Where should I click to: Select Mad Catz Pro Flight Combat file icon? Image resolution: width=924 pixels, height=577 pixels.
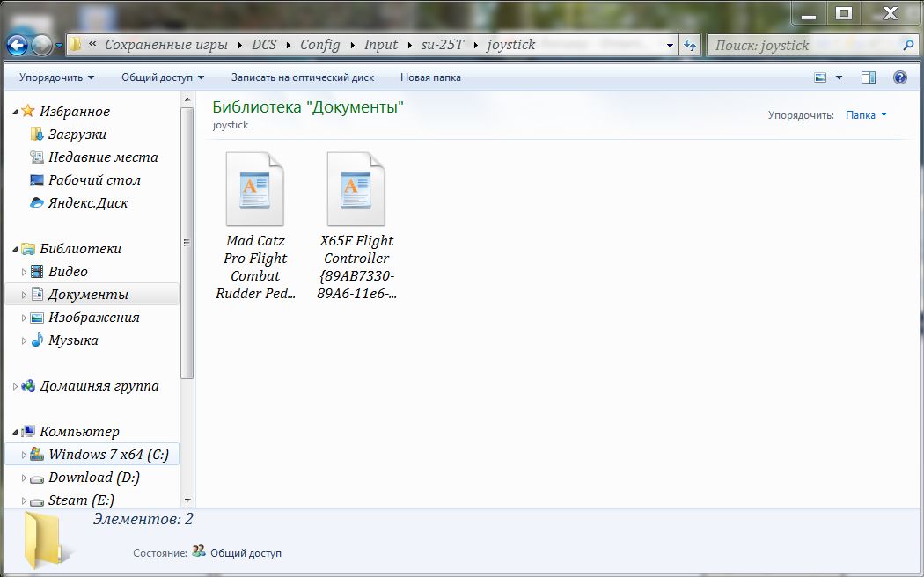point(255,189)
